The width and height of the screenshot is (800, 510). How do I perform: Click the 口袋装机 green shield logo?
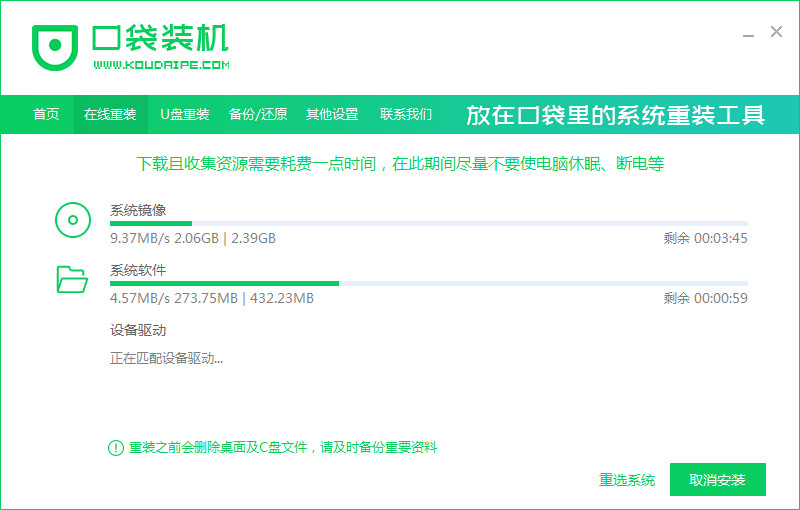52,47
